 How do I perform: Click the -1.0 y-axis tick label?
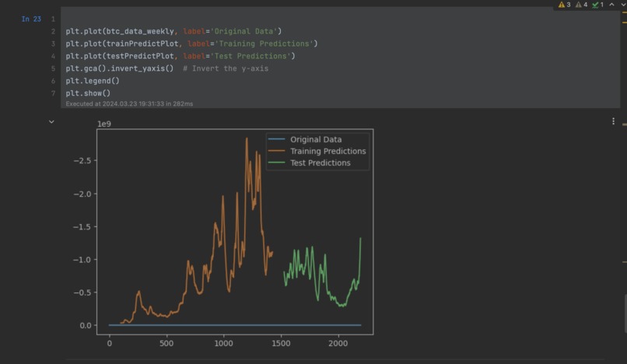(x=82, y=260)
